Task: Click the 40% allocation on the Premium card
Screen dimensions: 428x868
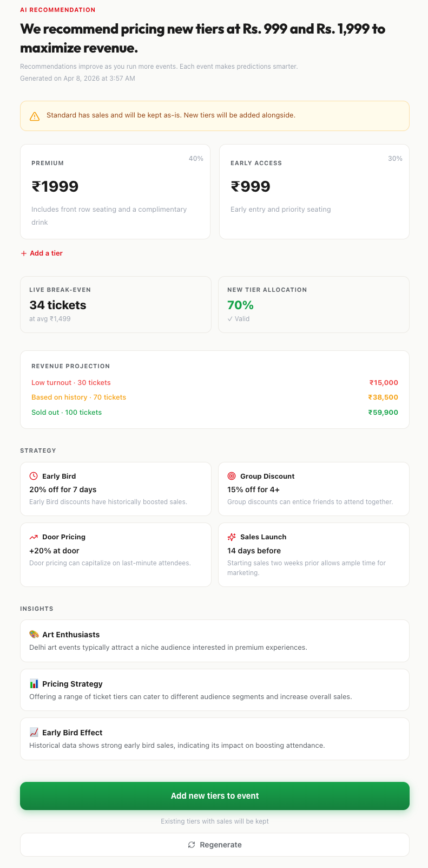Action: click(x=196, y=158)
